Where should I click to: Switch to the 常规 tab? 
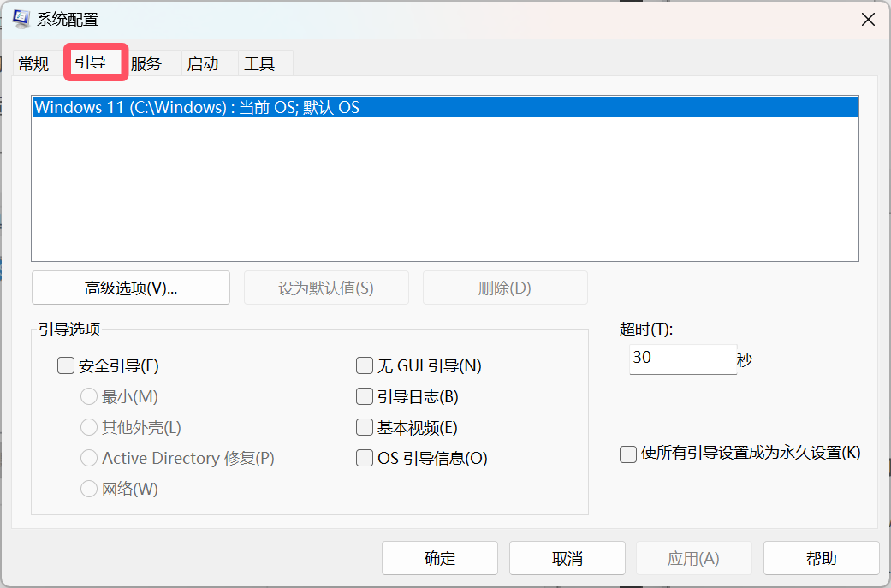[x=34, y=63]
